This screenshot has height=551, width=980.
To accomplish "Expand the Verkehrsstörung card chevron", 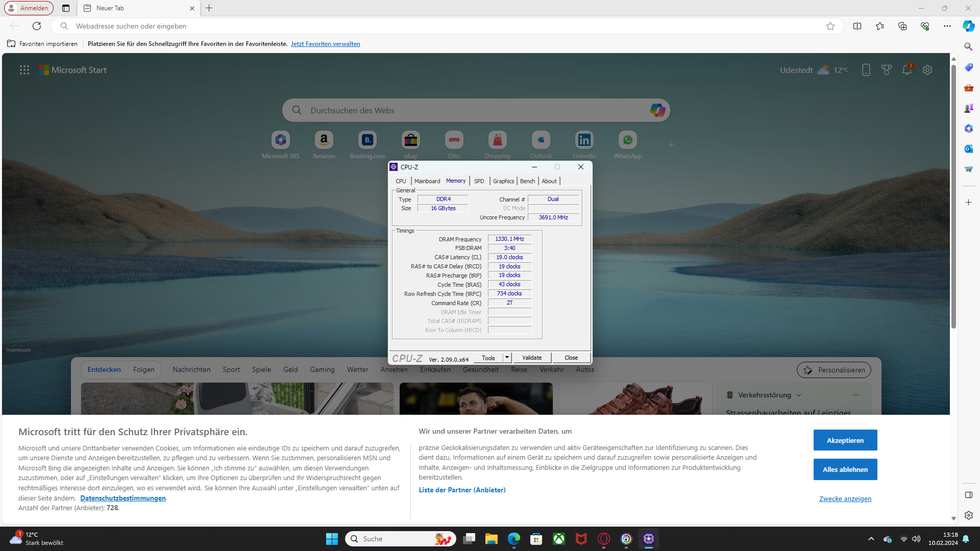I will coord(799,395).
